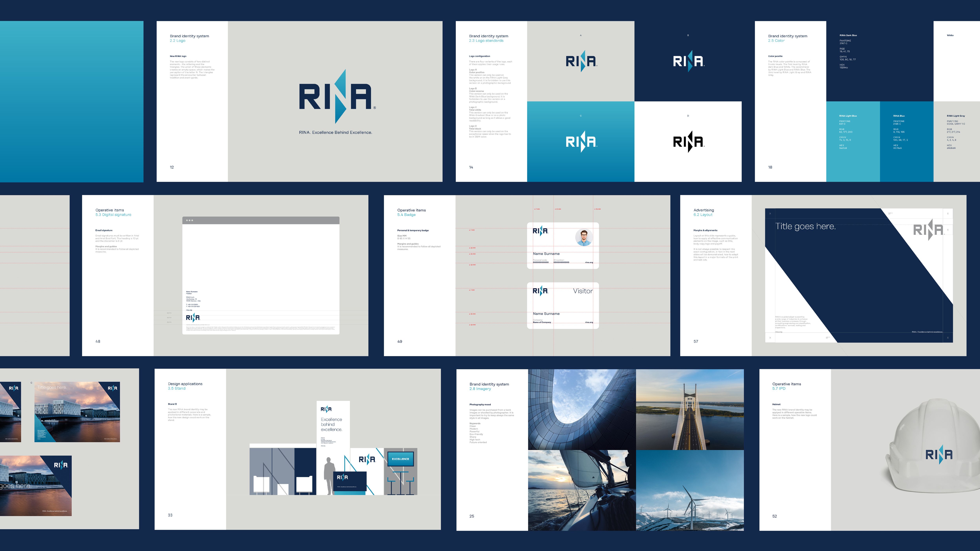Screen dimensions: 980x551
Task: Click the three dots in email window bar
Action: 190,221
